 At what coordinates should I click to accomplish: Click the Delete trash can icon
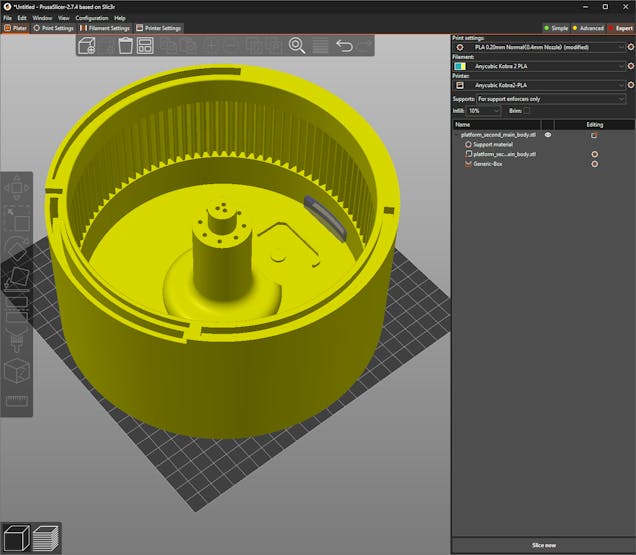pos(125,46)
